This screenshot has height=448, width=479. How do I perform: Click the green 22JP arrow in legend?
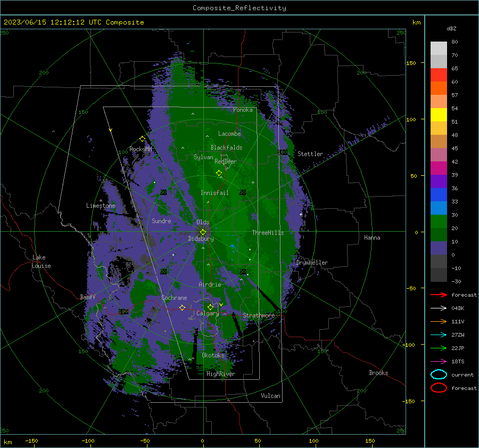coord(439,348)
